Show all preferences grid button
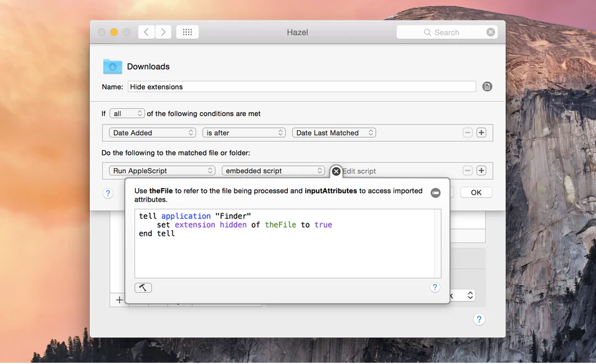 (187, 32)
